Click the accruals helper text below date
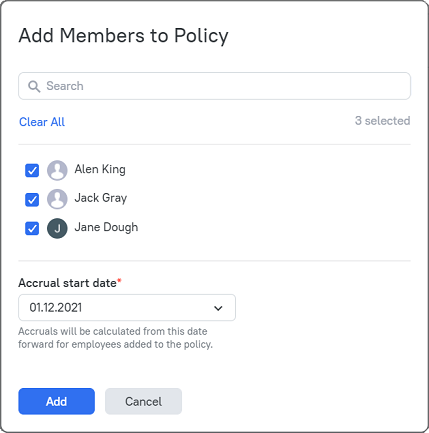The width and height of the screenshot is (429, 433). tap(115, 338)
